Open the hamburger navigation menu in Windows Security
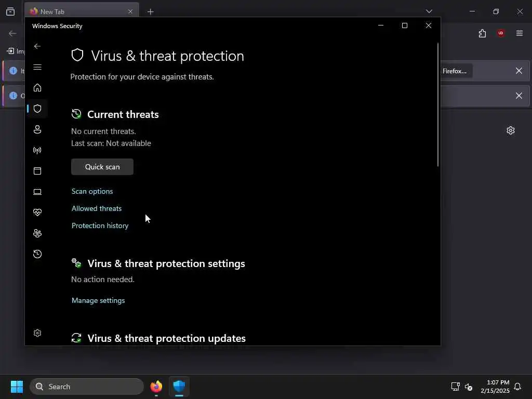The height and width of the screenshot is (399, 532). tap(37, 67)
